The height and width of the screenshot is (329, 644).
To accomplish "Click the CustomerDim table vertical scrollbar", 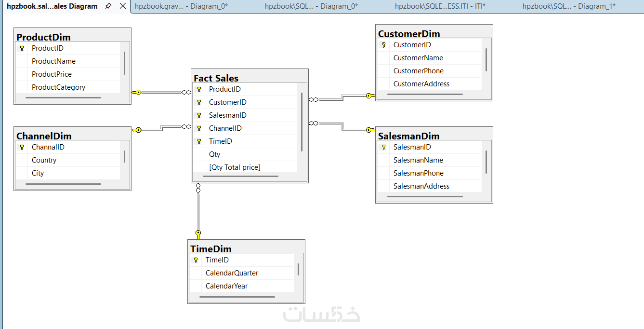I will click(x=486, y=60).
